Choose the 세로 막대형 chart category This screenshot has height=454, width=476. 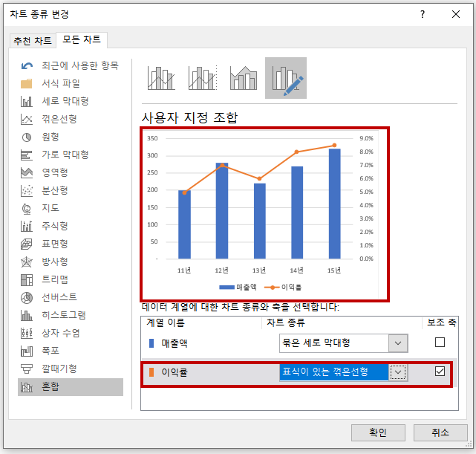click(71, 101)
